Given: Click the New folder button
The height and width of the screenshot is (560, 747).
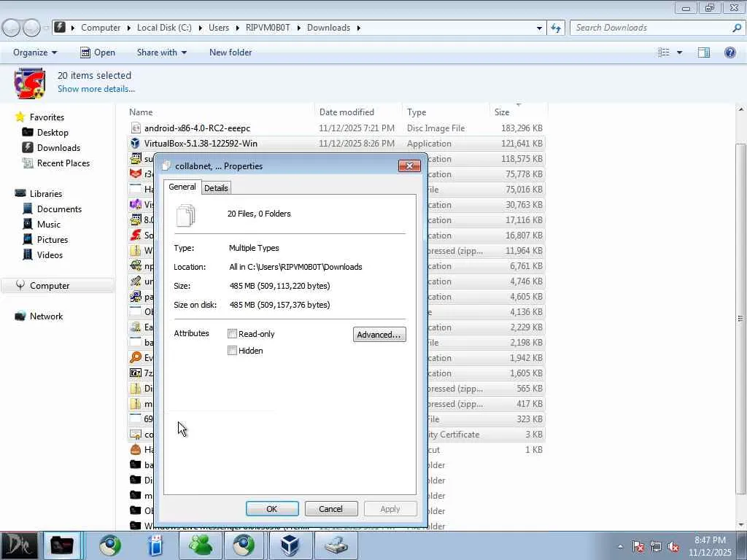Looking at the screenshot, I should (231, 52).
